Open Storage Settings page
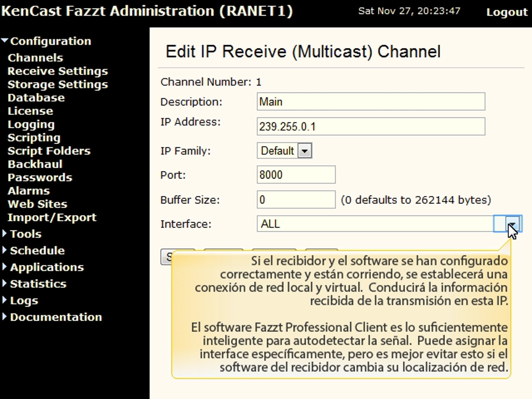The image size is (532, 399). (58, 84)
